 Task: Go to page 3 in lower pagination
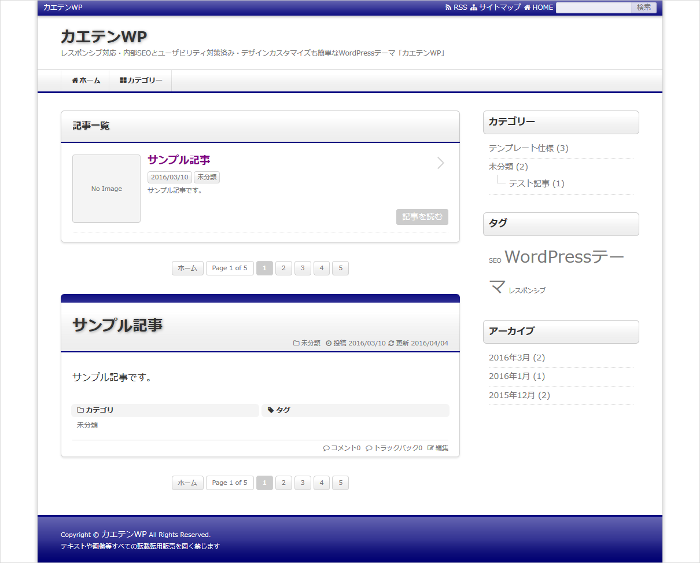(x=302, y=483)
